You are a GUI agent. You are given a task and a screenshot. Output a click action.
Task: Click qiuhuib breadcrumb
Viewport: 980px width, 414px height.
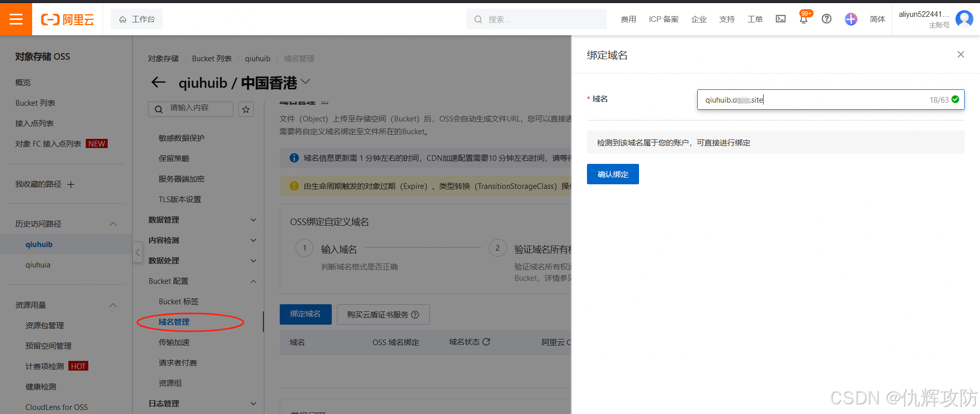tap(258, 58)
